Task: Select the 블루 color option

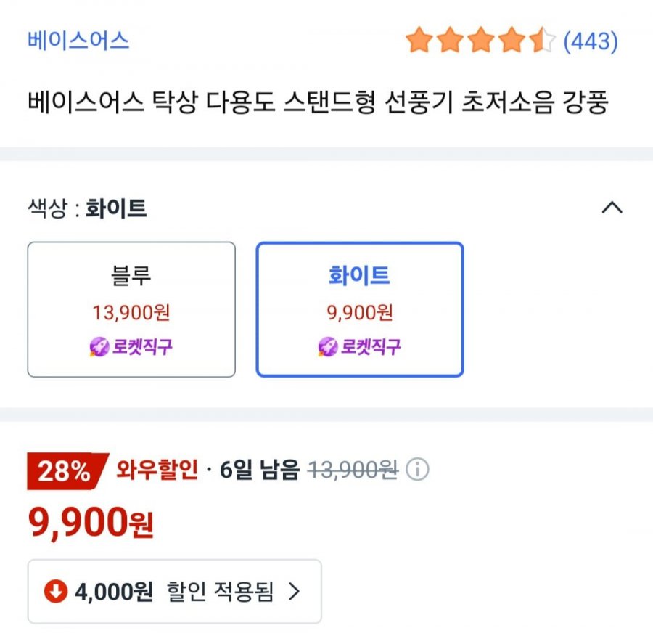Action: [x=131, y=309]
